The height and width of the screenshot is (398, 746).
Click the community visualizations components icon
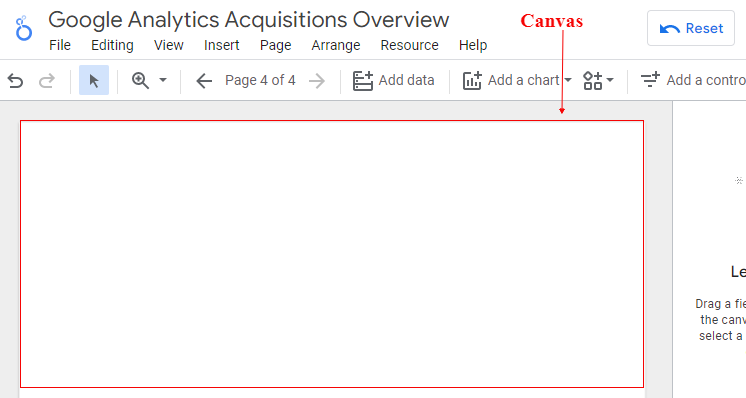point(592,80)
